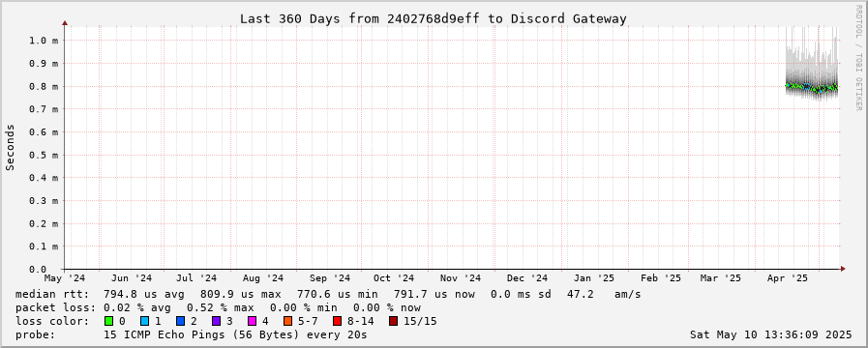Click the May '24 axis label
The image size is (868, 348).
[x=65, y=278]
